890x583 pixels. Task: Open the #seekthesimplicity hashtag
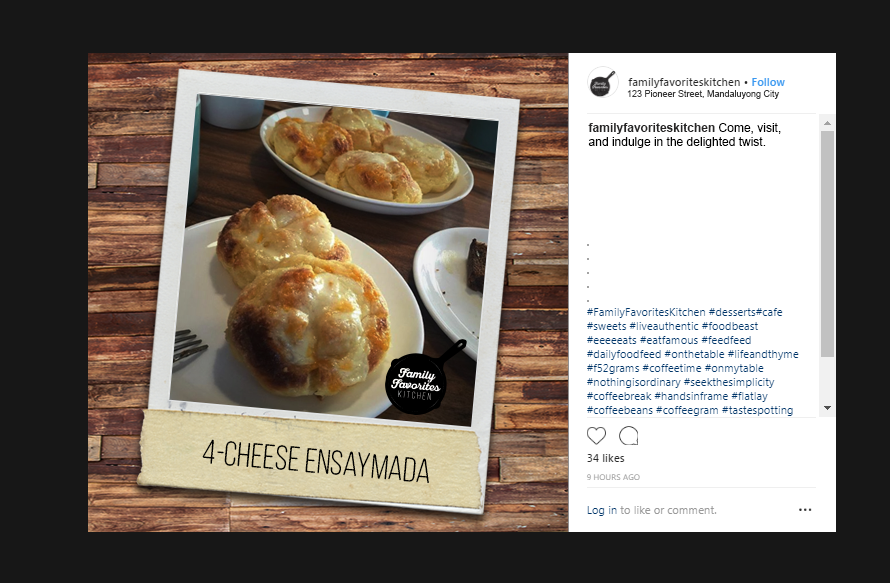729,383
